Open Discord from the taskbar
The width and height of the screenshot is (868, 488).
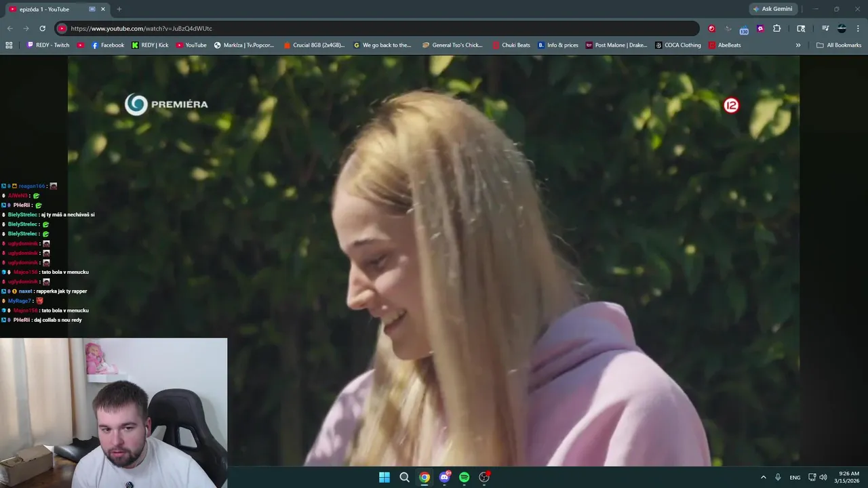coord(444,477)
